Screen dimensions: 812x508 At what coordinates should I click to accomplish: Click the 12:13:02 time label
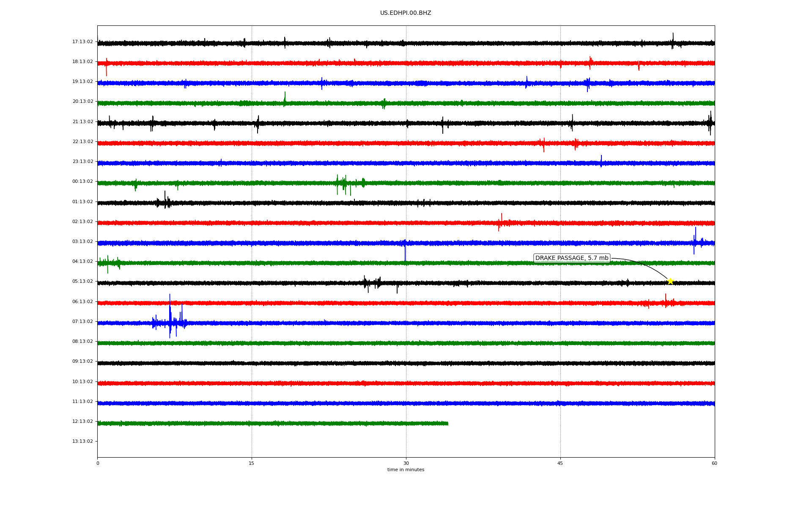[82, 422]
